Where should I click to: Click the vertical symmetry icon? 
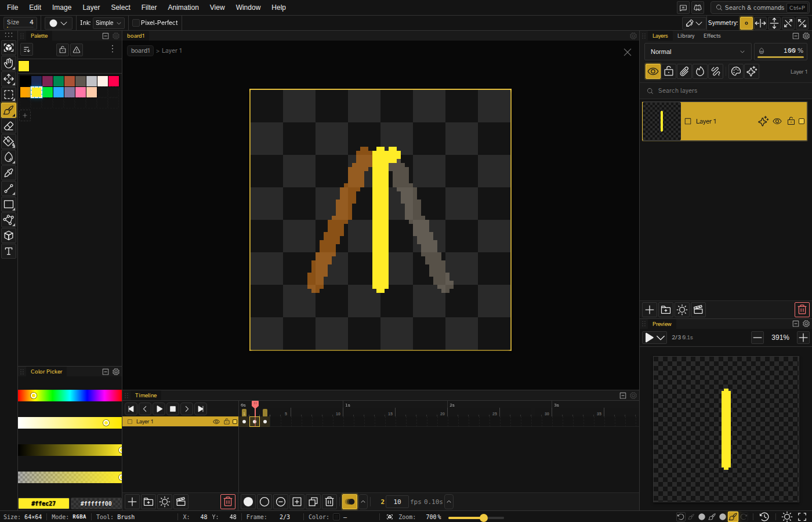click(774, 23)
